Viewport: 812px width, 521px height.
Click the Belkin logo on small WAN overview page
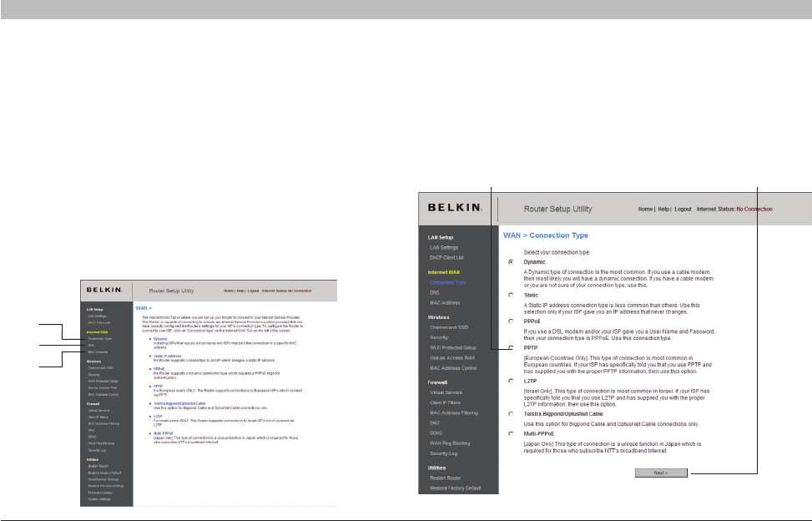click(x=104, y=290)
